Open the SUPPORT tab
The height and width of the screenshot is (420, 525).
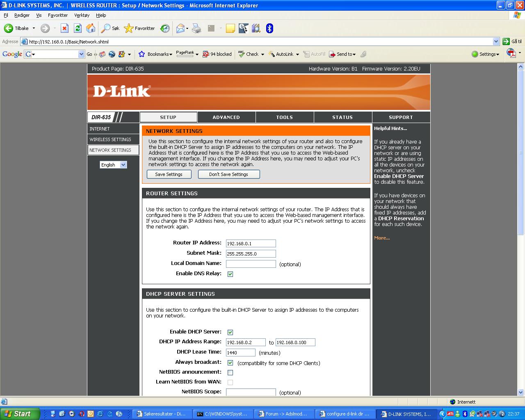click(401, 117)
